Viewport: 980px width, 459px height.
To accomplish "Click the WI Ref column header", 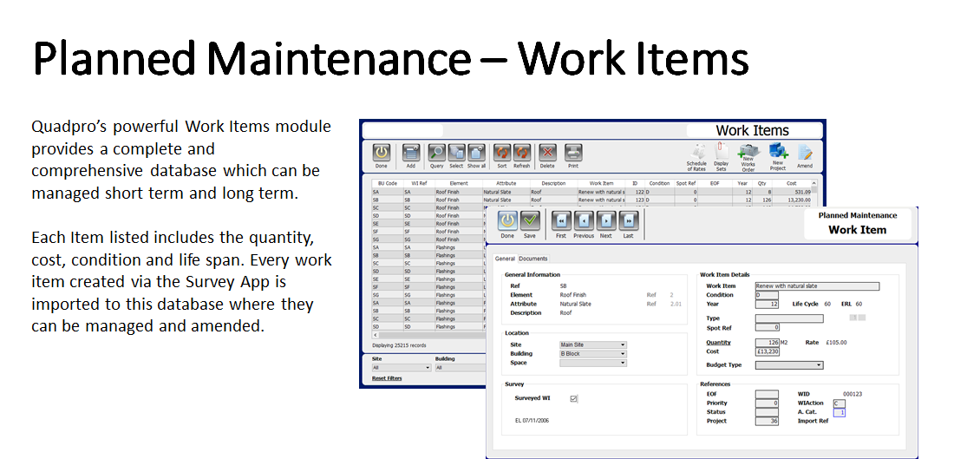I will [419, 184].
